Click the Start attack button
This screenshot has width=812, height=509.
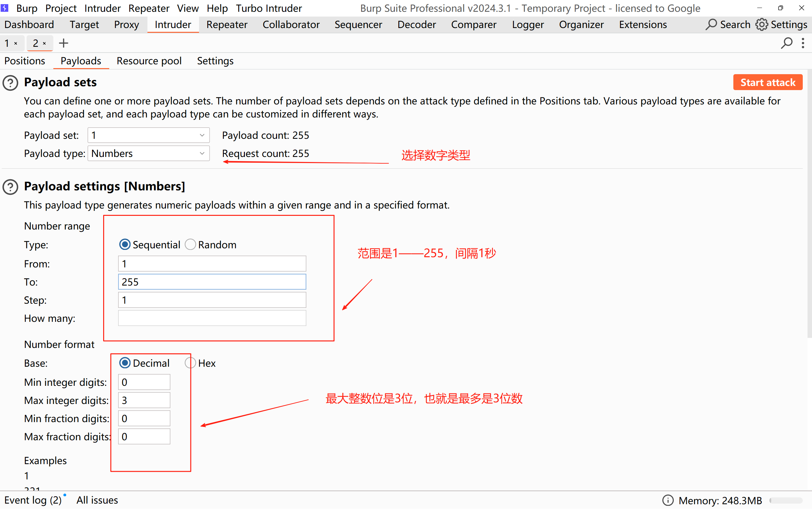click(x=767, y=82)
